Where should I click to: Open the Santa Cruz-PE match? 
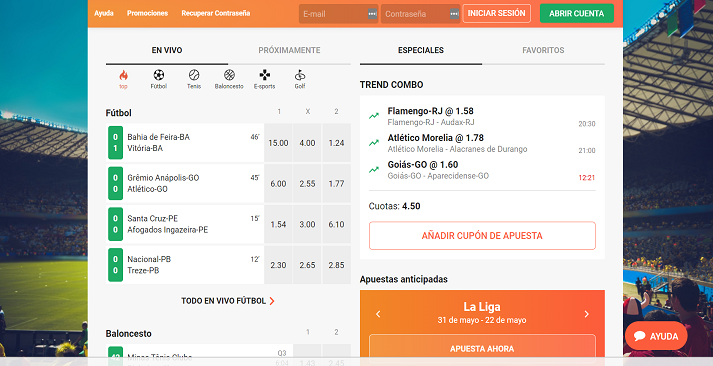[185, 224]
